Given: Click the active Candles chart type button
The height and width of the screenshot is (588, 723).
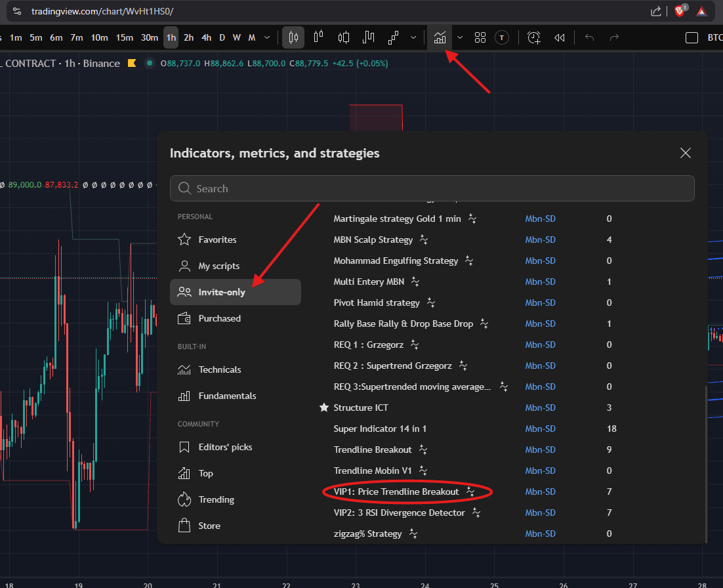Looking at the screenshot, I should 293,37.
